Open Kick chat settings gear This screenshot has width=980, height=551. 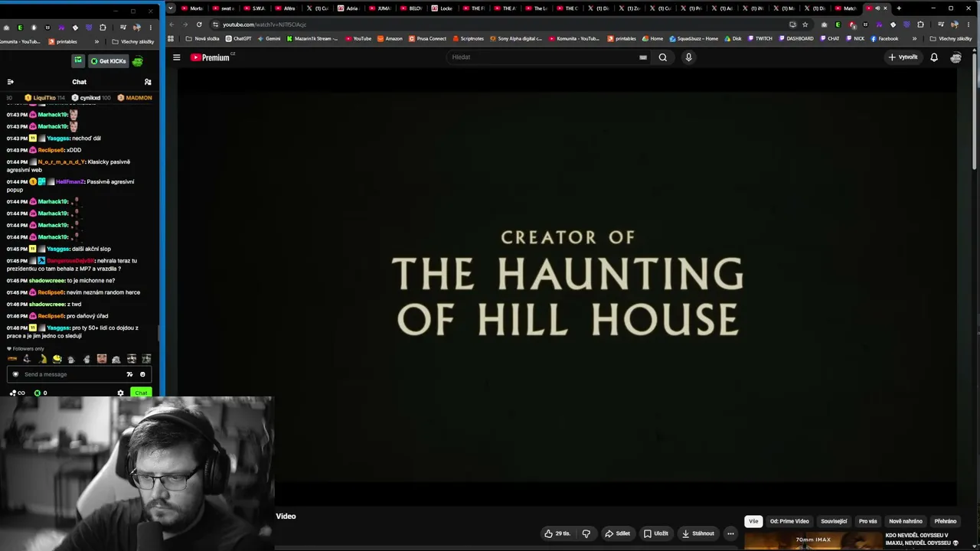pos(120,393)
